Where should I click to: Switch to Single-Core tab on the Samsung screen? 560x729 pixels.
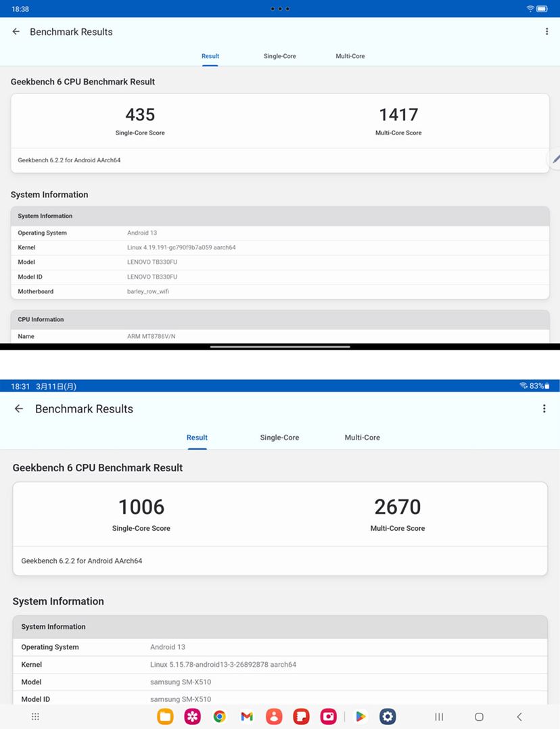pos(279,438)
